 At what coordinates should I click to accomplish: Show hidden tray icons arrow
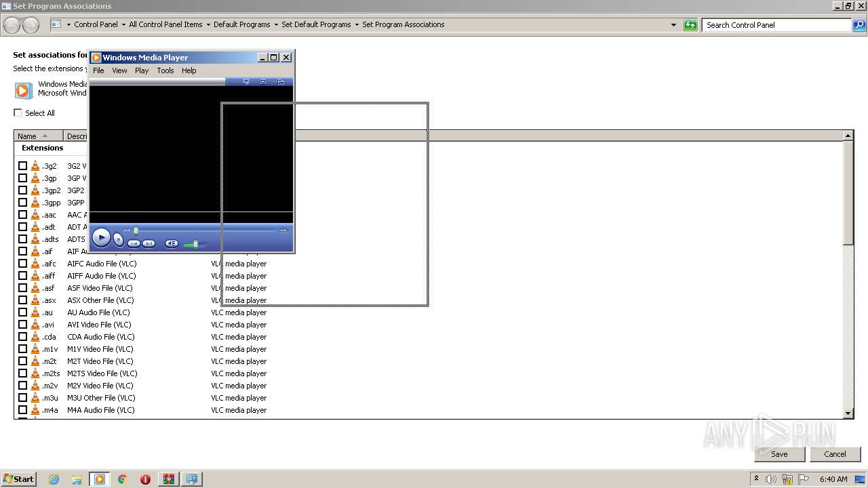[x=756, y=479]
